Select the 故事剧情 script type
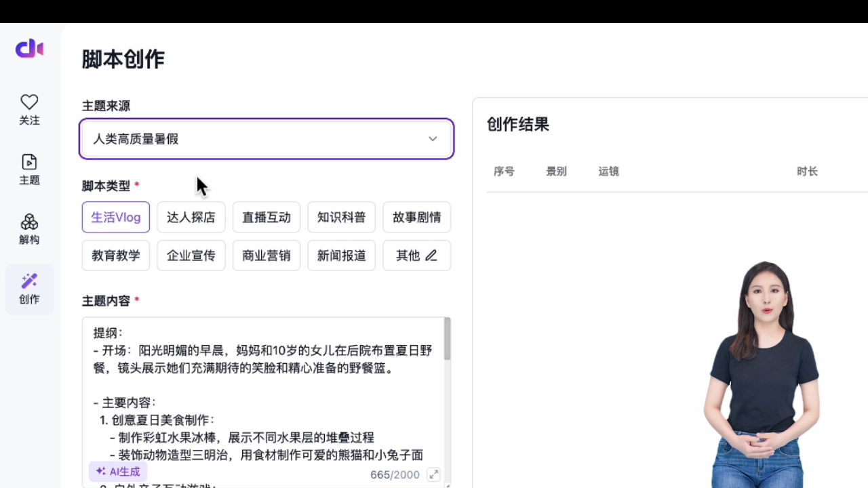 click(x=417, y=218)
